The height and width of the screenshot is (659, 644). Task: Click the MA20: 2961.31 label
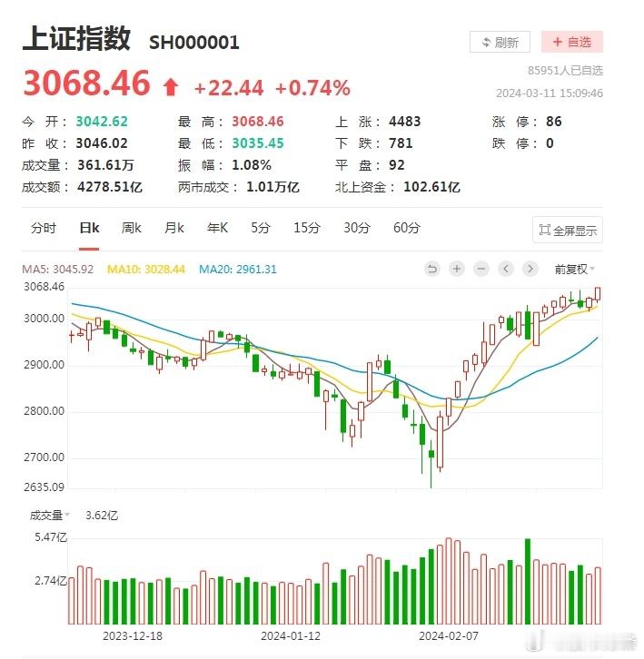[238, 269]
